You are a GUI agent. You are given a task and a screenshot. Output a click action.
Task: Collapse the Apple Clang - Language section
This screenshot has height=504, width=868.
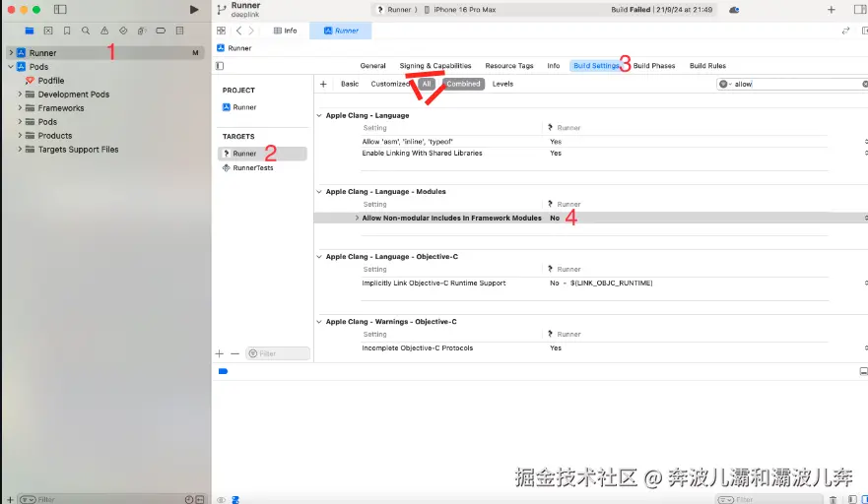point(319,115)
